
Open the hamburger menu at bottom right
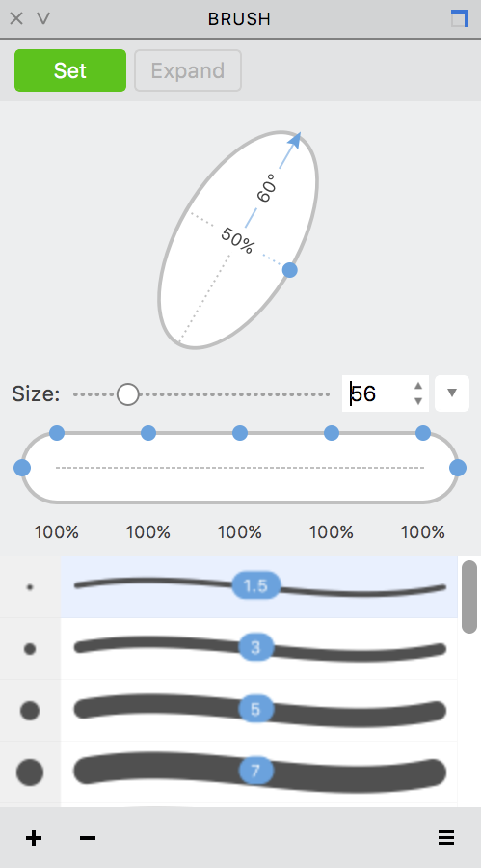(446, 837)
